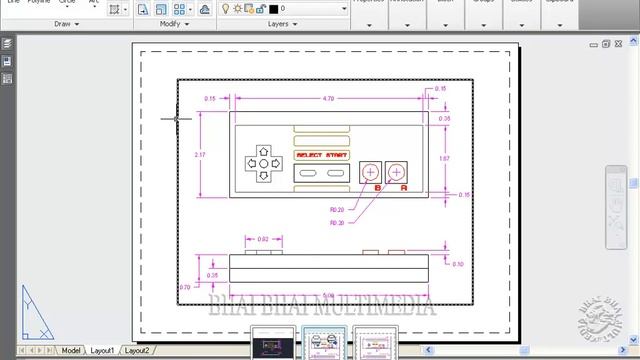Expand the Groups panel arrow
Viewport: 640px width, 360px height.
click(x=484, y=25)
